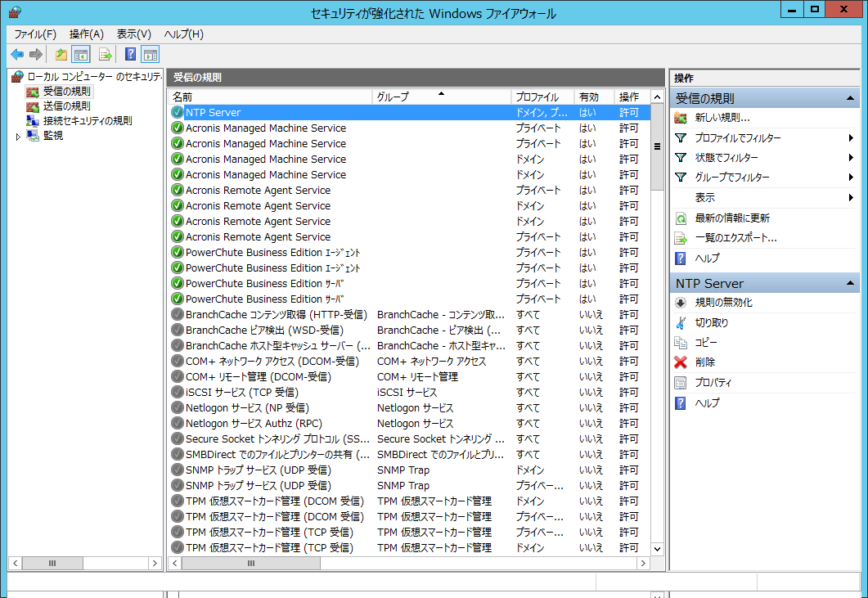The width and height of the screenshot is (868, 598).
Task: Open the 表示(V) menu
Action: point(133,34)
